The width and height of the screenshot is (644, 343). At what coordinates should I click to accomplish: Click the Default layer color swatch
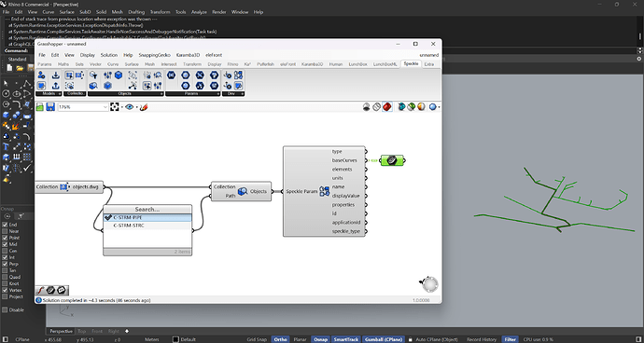tap(175, 339)
